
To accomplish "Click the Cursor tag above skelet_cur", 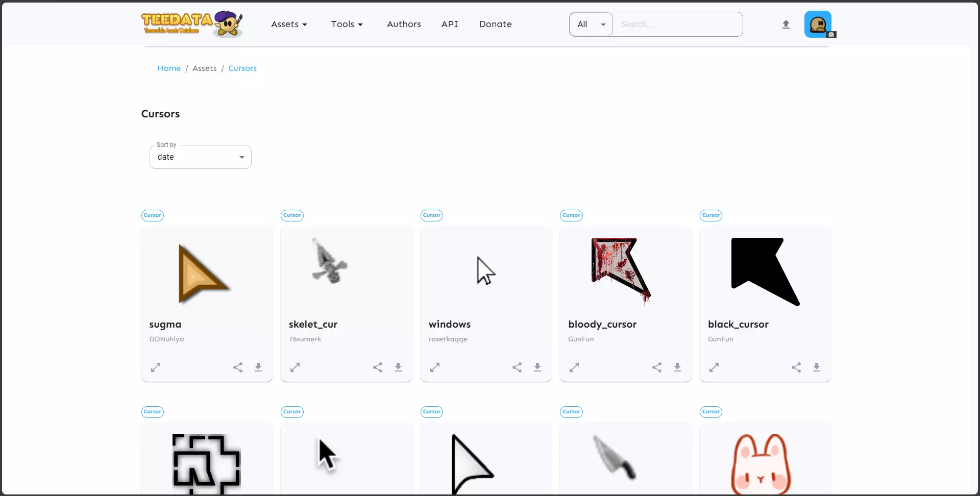I will coord(292,215).
